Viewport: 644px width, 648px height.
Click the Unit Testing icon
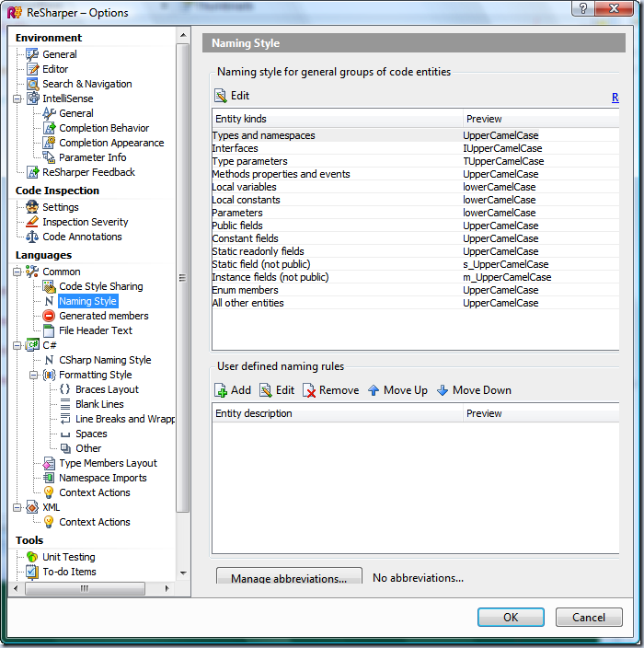(32, 557)
